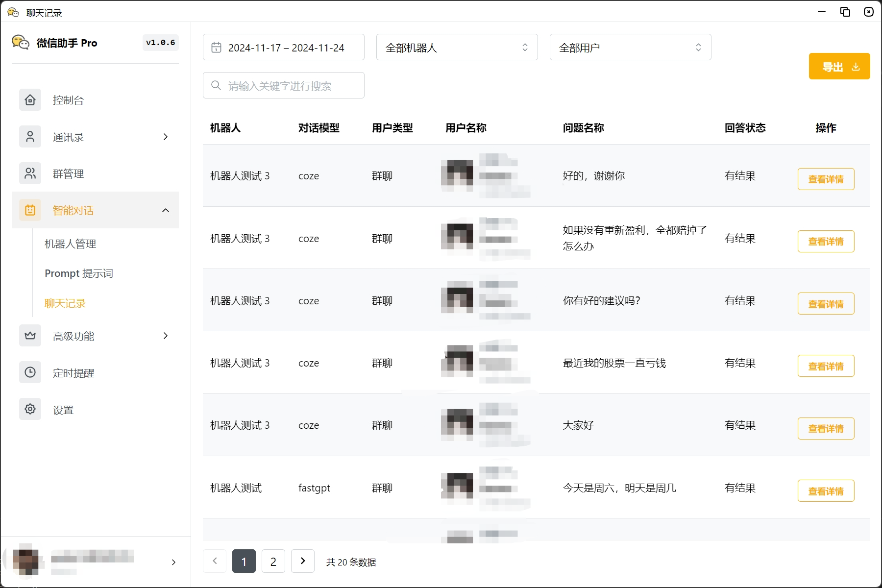Open the Prompt 提示词 page
This screenshot has height=588, width=882.
pos(78,273)
